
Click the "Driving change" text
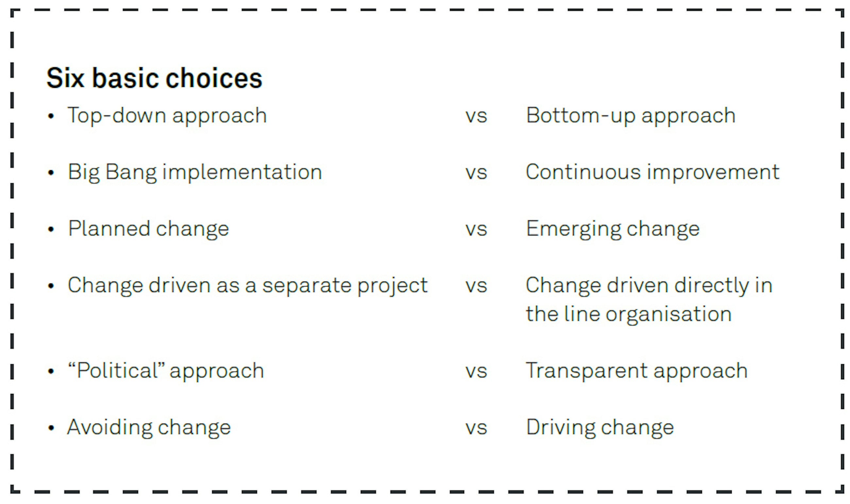point(600,427)
